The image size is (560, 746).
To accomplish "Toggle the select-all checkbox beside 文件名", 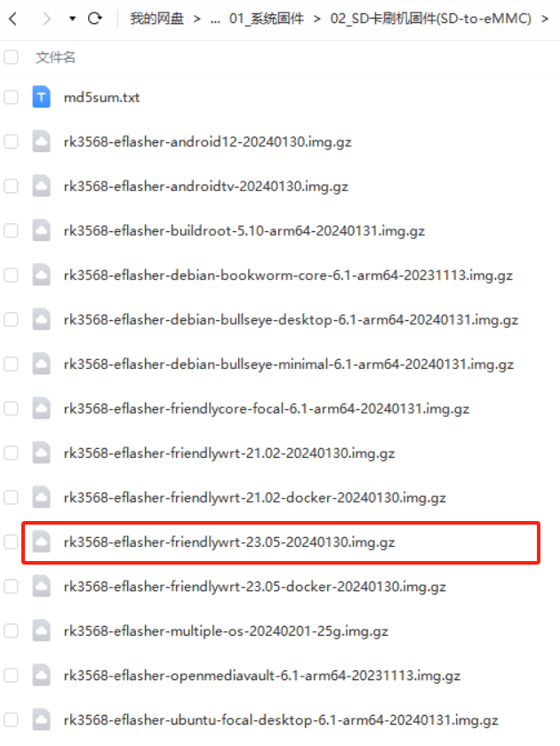I will pyautogui.click(x=11, y=57).
